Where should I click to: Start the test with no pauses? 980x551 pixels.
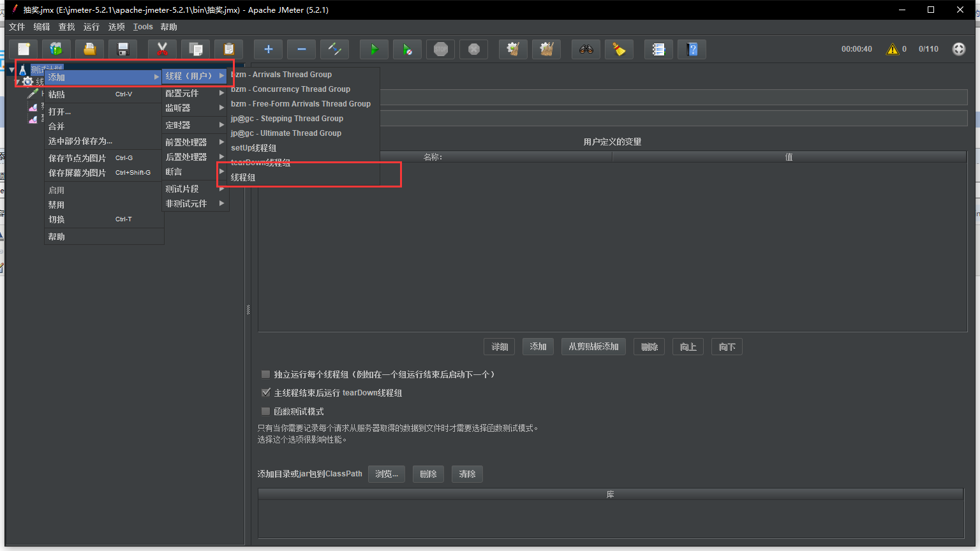pos(408,49)
